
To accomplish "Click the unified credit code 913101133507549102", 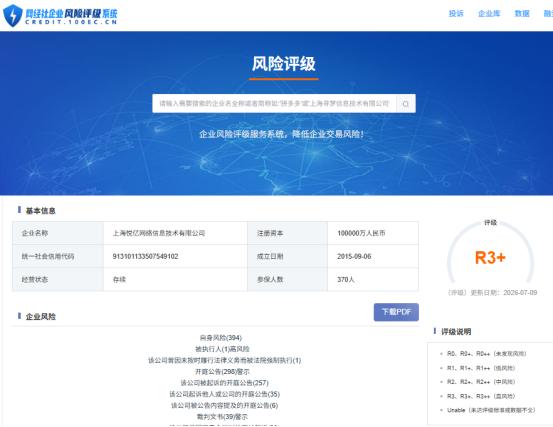I will pyautogui.click(x=145, y=256).
